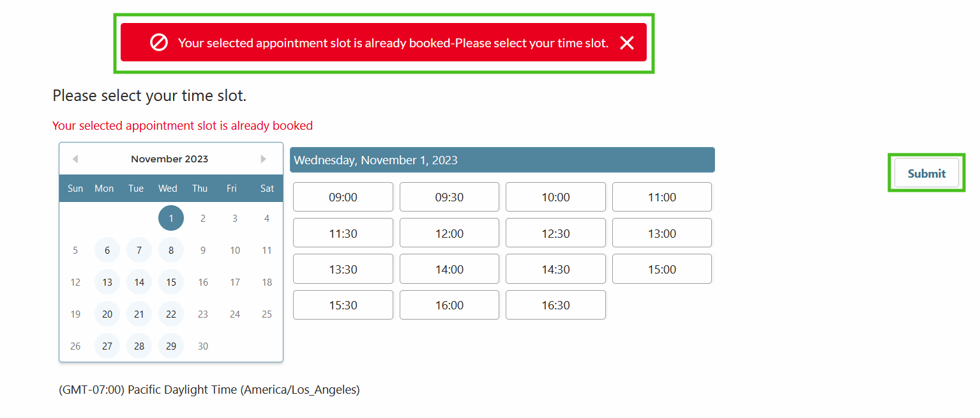Pick November 6 in the calendar
Viewport: 980px width, 418px height.
tap(107, 250)
